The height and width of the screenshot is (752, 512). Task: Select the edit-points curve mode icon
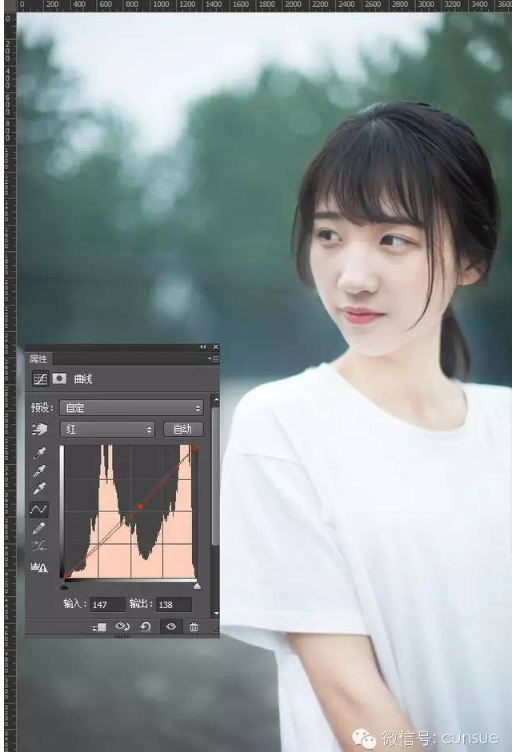coord(39,509)
